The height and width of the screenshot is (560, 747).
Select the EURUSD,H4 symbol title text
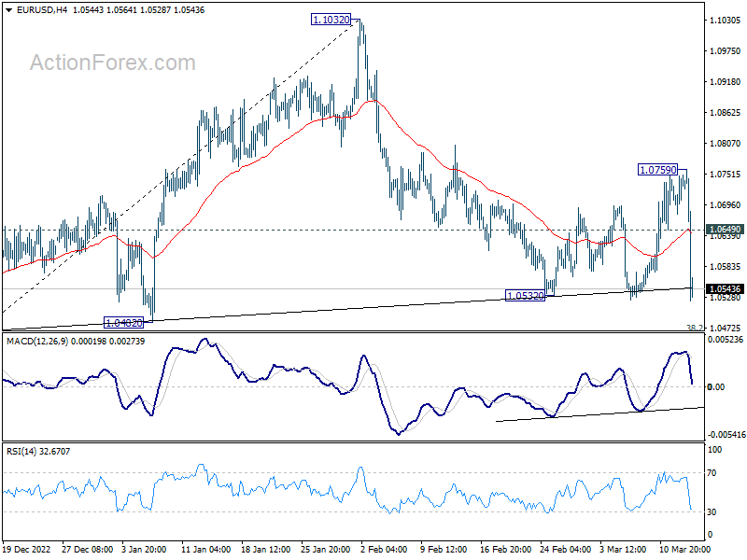pyautogui.click(x=42, y=10)
